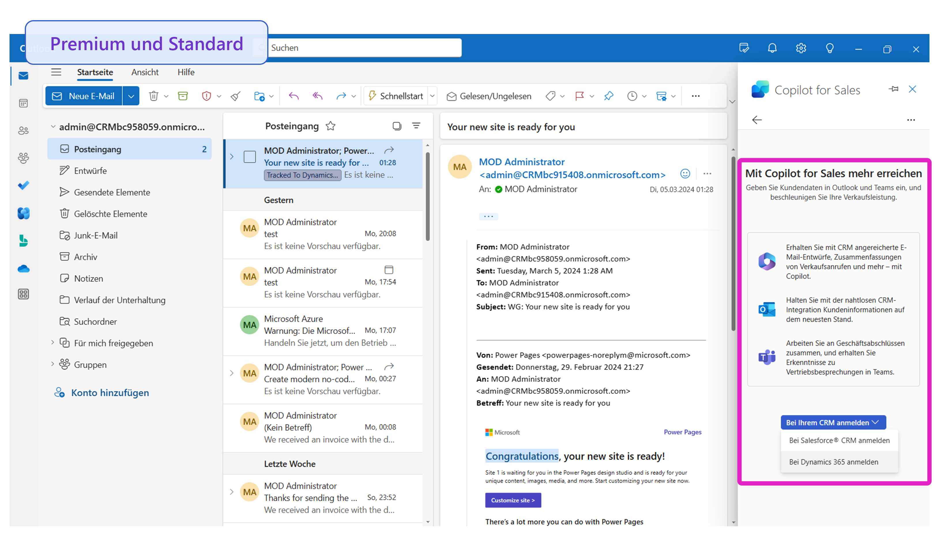941x560 pixels.
Task: Open the To Do checkmark app
Action: (23, 185)
